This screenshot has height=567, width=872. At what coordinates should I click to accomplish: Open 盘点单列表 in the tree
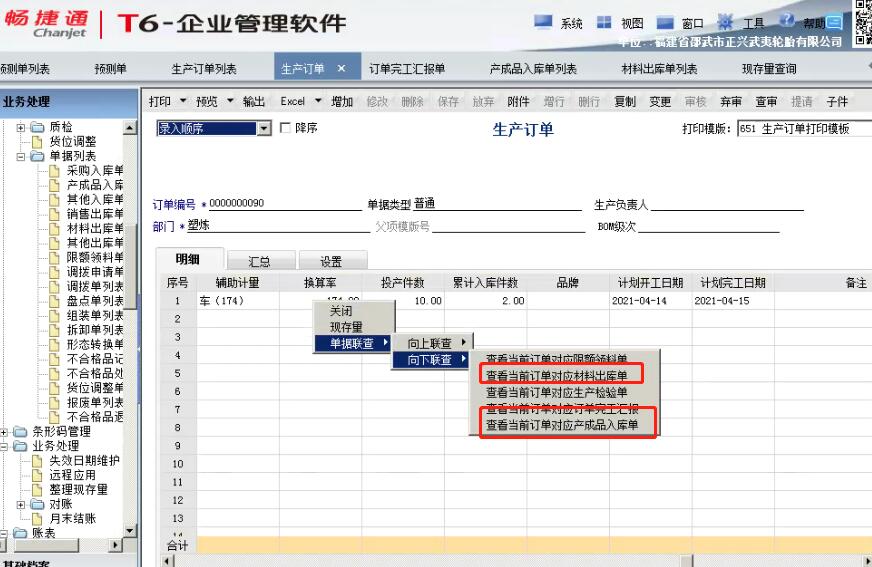[x=95, y=301]
